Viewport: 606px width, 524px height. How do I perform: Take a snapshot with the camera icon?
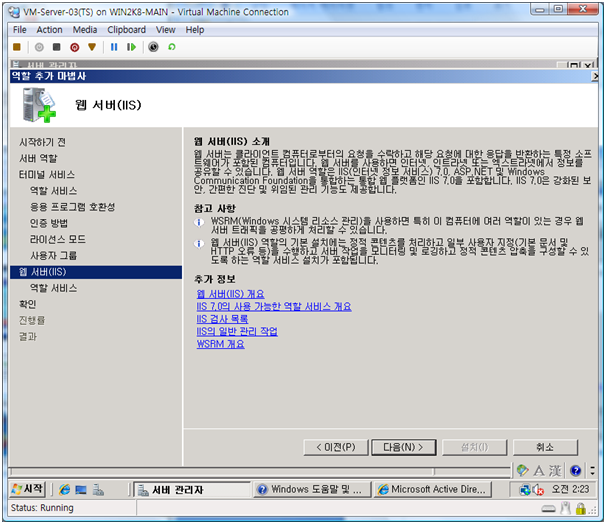pos(153,47)
